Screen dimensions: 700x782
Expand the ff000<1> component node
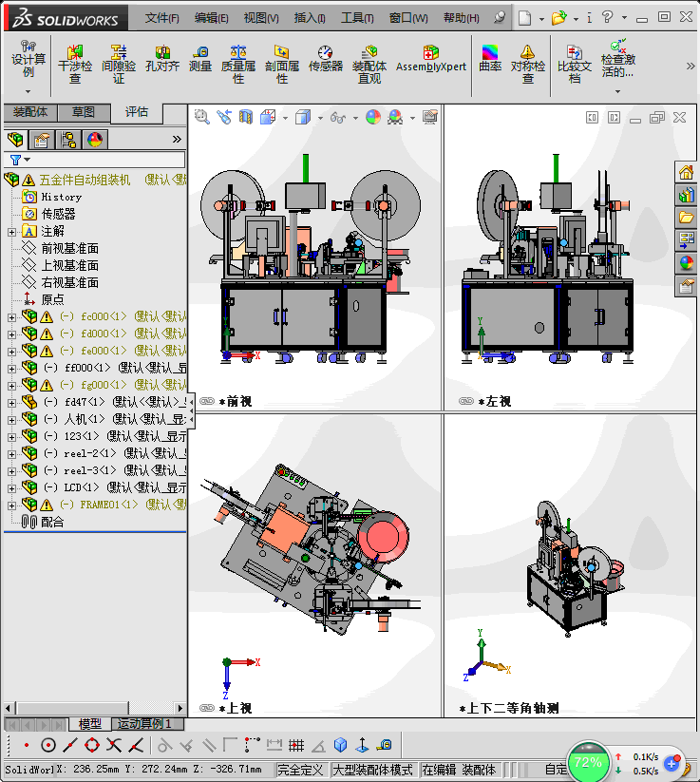click(x=11, y=369)
